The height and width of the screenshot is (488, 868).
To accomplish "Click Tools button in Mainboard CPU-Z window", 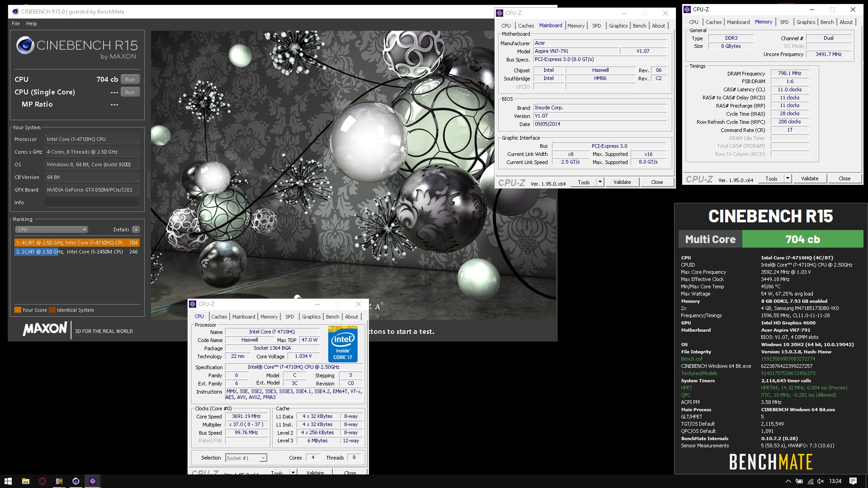I will coord(584,182).
